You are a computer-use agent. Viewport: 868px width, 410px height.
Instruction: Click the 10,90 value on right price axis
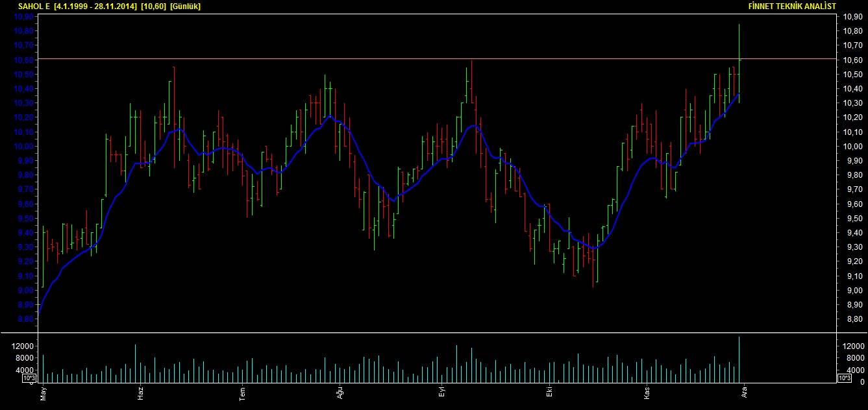point(852,16)
